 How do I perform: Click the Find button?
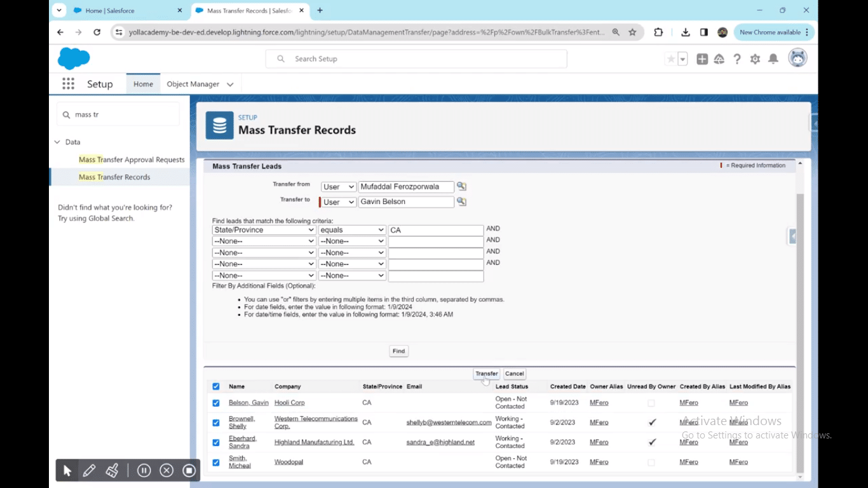click(398, 351)
